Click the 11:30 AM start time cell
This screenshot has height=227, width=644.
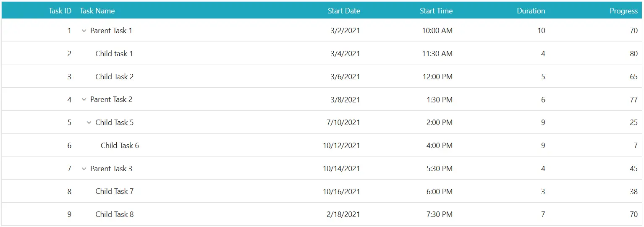pyautogui.click(x=437, y=54)
